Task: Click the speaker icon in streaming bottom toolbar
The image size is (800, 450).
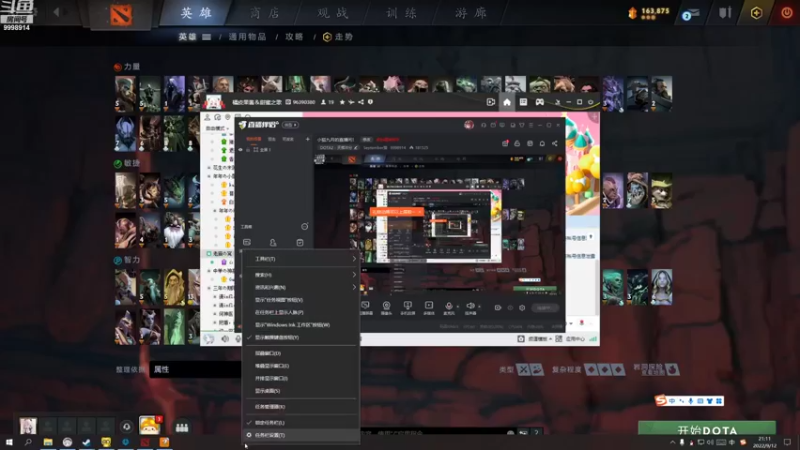Action: (x=470, y=306)
